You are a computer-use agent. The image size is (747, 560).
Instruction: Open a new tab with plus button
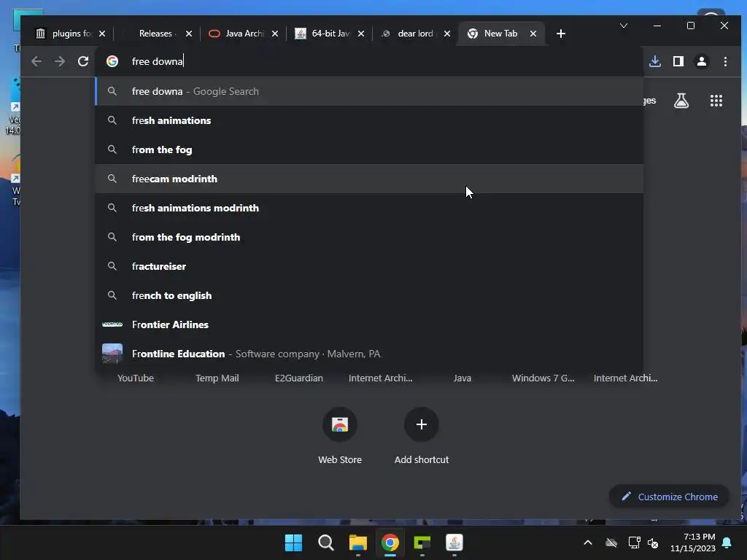point(561,34)
